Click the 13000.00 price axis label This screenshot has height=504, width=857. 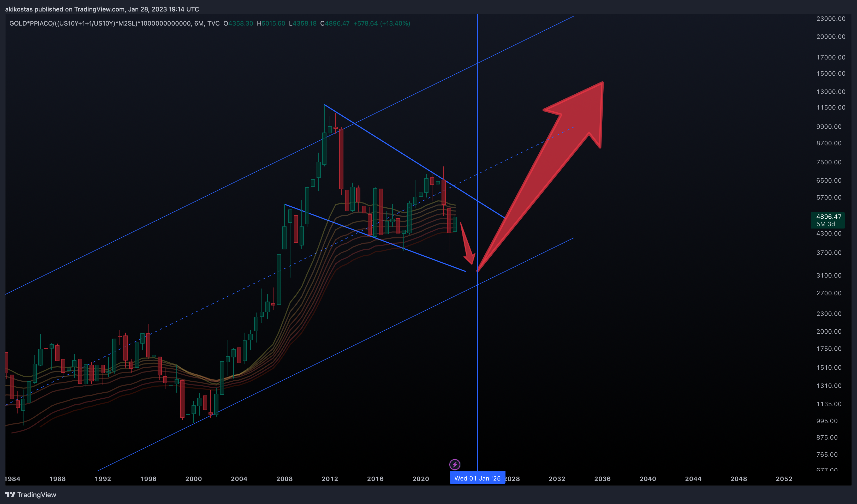coord(831,92)
